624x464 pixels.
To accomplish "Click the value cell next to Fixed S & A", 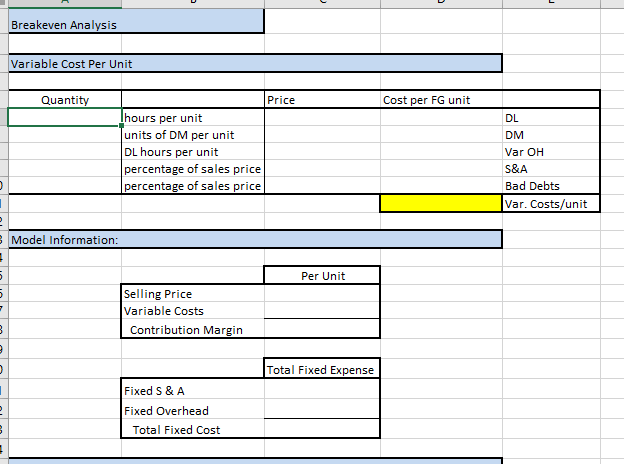I will pos(322,390).
